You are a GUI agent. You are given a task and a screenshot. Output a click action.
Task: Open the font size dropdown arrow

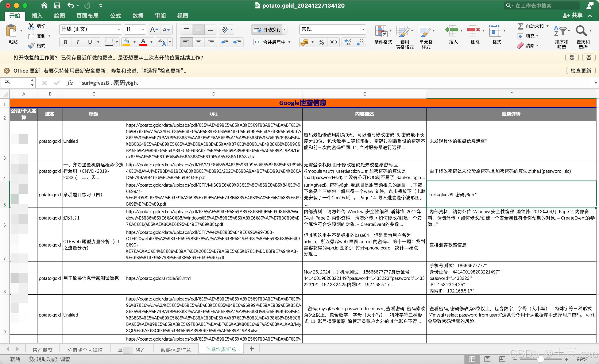(143, 30)
